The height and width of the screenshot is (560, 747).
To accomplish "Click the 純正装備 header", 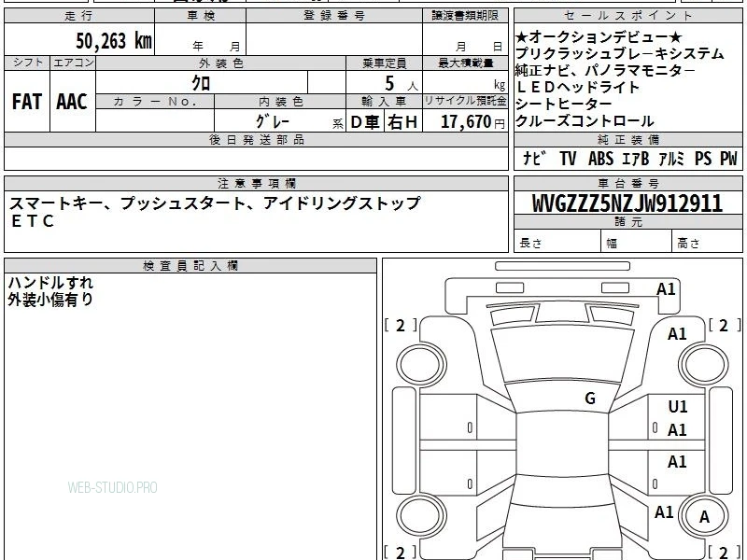I will (627, 139).
